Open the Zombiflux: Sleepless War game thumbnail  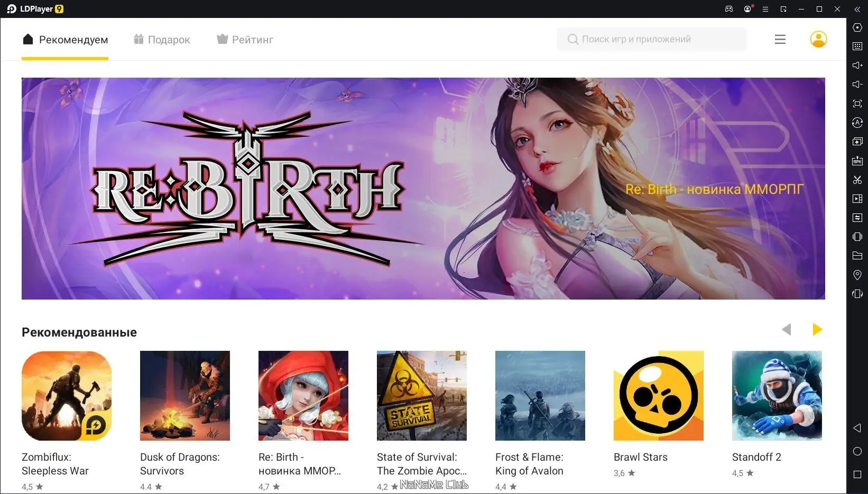pyautogui.click(x=67, y=396)
